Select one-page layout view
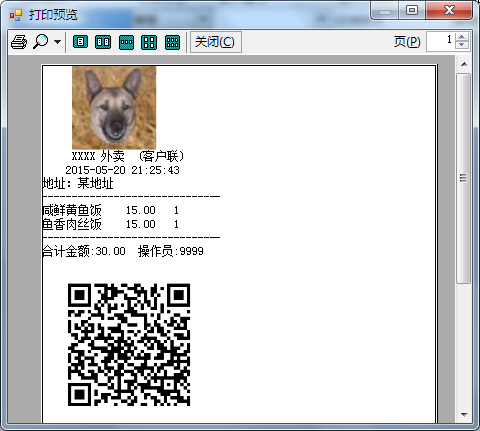This screenshot has width=480, height=431. point(80,42)
